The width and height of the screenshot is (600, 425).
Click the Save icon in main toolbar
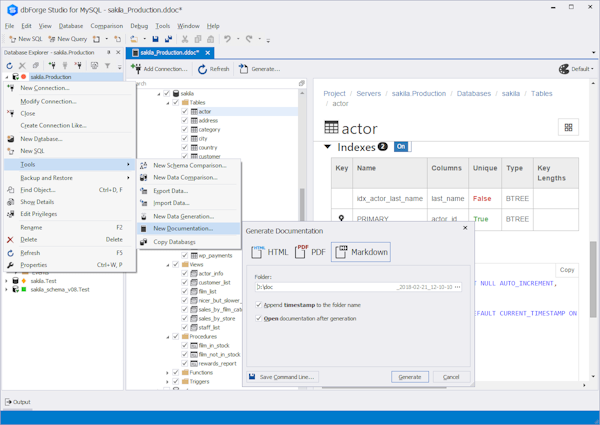155,39
